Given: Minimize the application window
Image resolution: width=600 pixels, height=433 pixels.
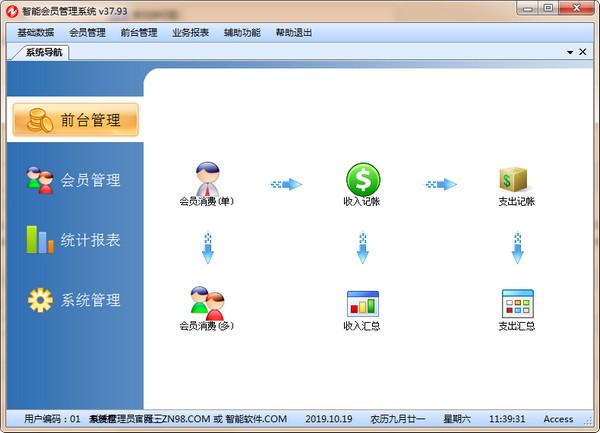Looking at the screenshot, I should tap(528, 8).
